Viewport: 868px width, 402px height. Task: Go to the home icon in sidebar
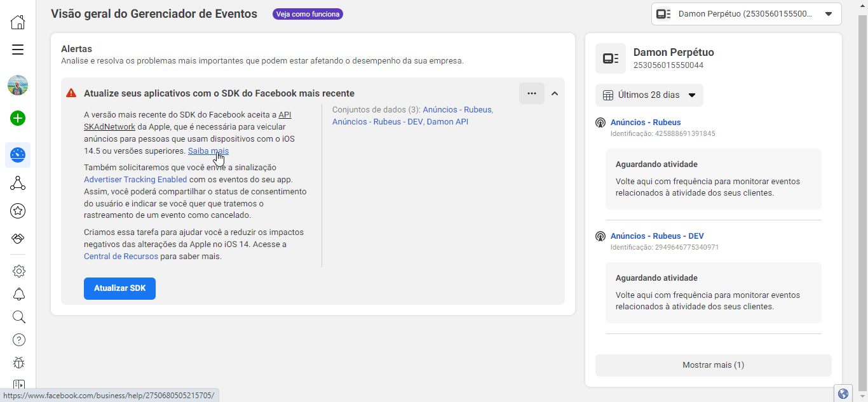point(18,22)
